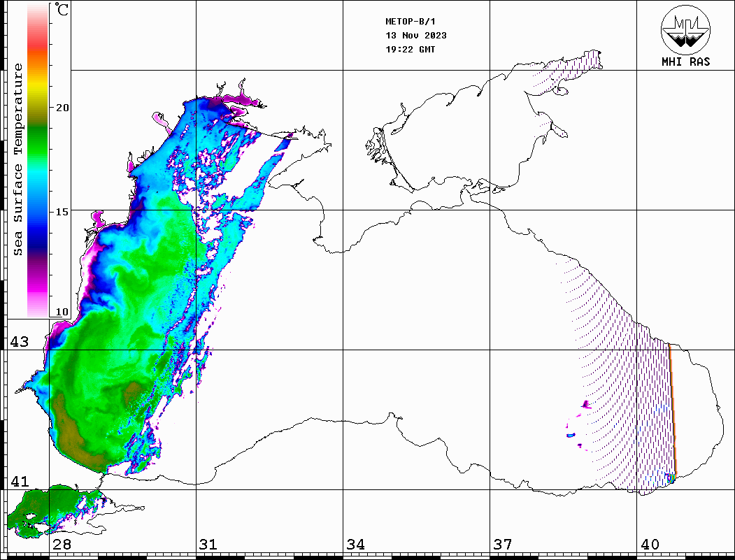This screenshot has width=735, height=560.
Task: Click the 15 value on the color scale
Action: [x=62, y=212]
